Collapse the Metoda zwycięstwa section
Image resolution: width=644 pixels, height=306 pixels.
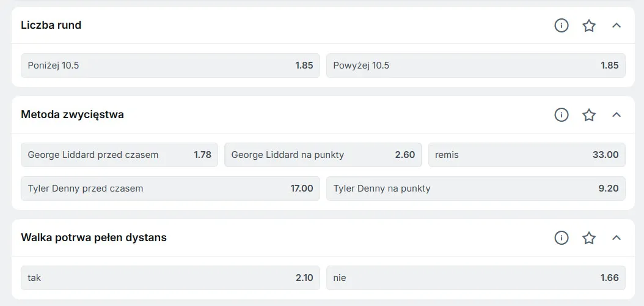coord(617,115)
